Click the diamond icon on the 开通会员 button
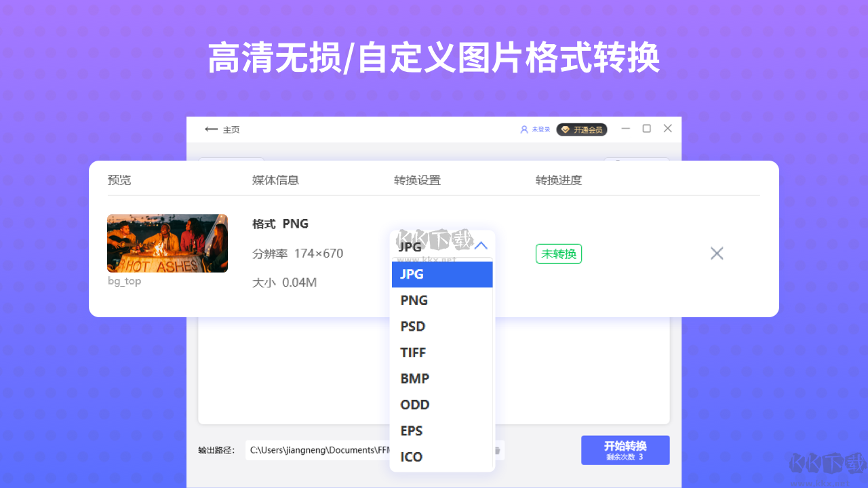Screen dimensions: 868x488 point(565,129)
